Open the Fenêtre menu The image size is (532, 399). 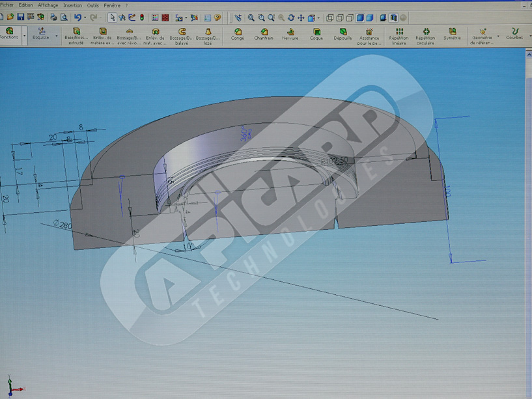[x=112, y=5]
